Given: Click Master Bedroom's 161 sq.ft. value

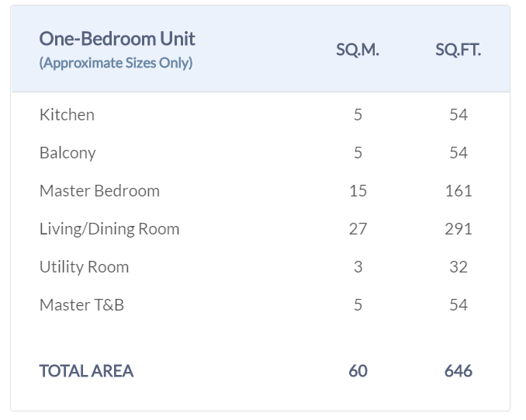Looking at the screenshot, I should 459,190.
